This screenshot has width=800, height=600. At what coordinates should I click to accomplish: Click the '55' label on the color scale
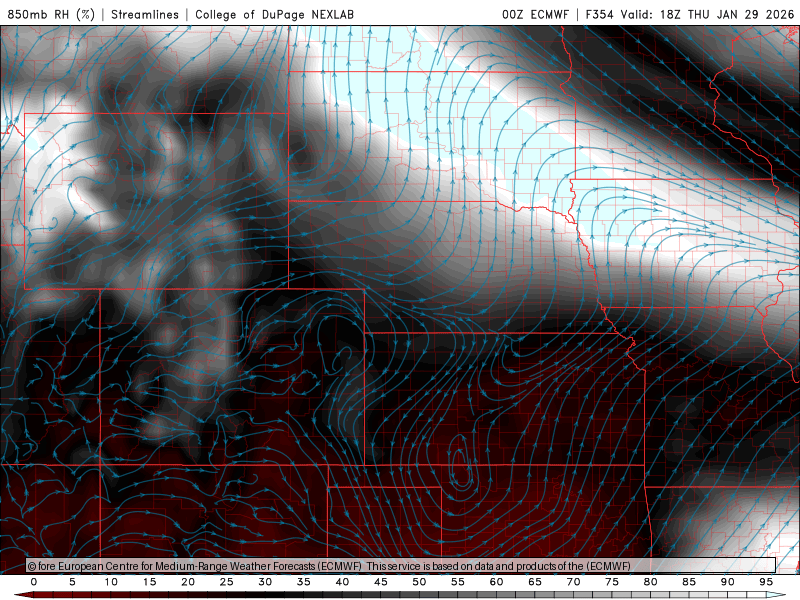coord(457,582)
